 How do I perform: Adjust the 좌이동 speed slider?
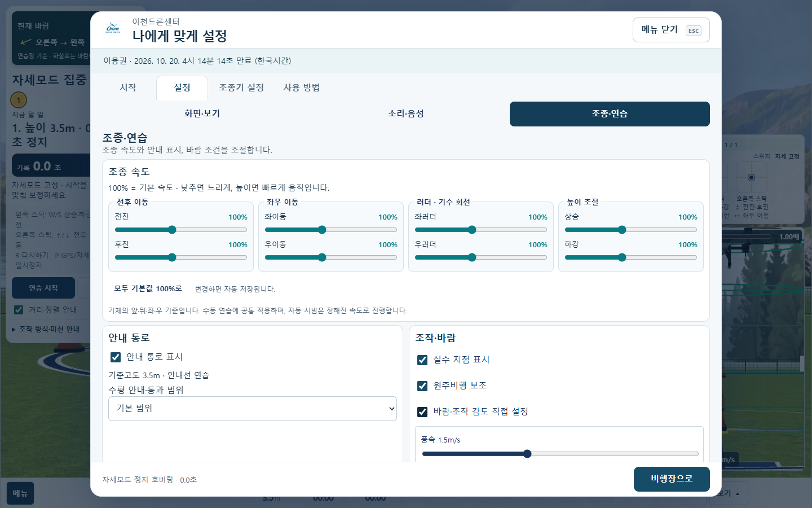331,230
